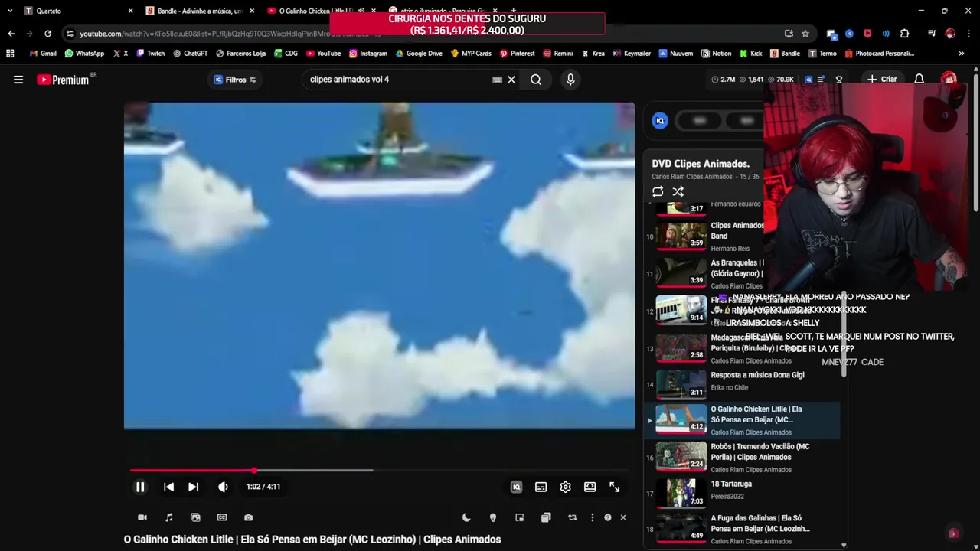The height and width of the screenshot is (551, 980).
Task: Open the 18 Tartaruga playlist thumbnail
Action: coord(681,494)
